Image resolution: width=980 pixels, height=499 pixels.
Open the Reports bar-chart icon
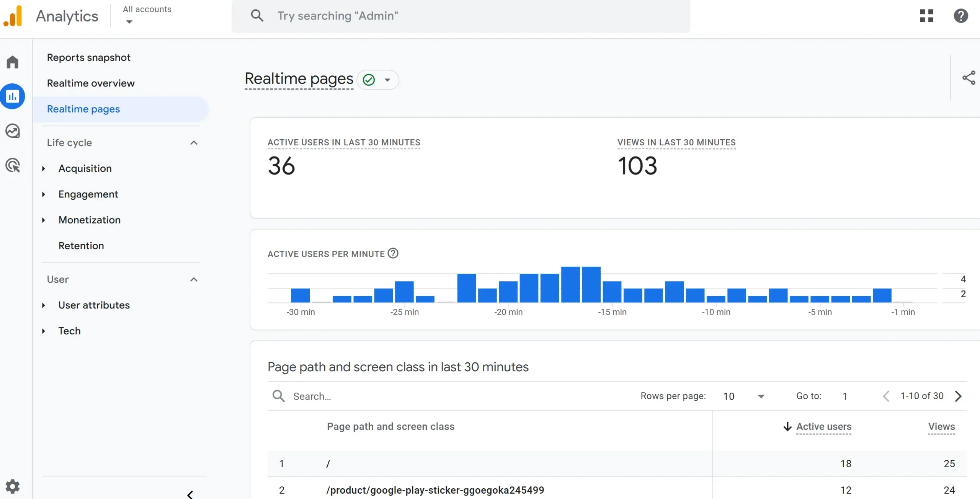tap(13, 96)
